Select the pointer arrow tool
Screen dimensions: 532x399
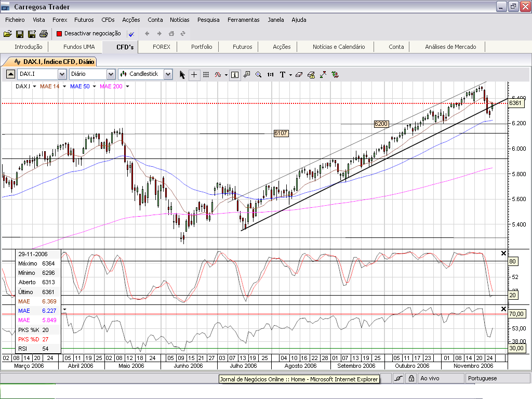click(x=182, y=75)
